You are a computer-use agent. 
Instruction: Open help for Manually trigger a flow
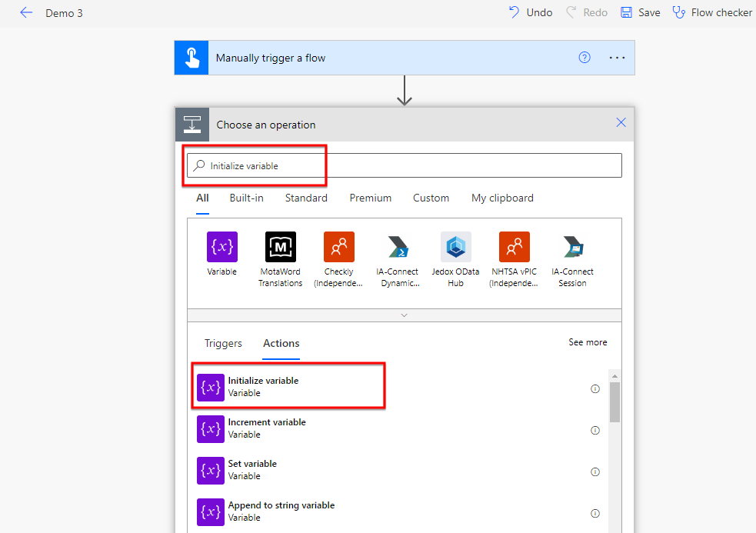(x=584, y=58)
